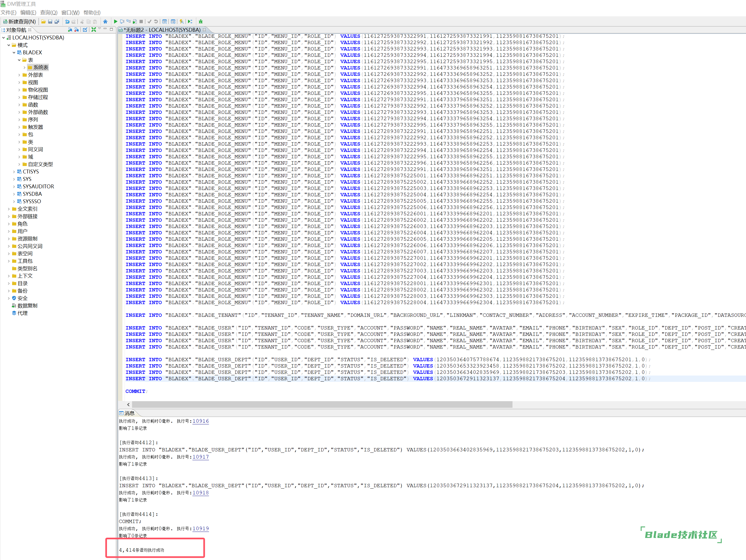Open the 文件(F) menu
This screenshot has width=746, height=560.
pos(9,12)
